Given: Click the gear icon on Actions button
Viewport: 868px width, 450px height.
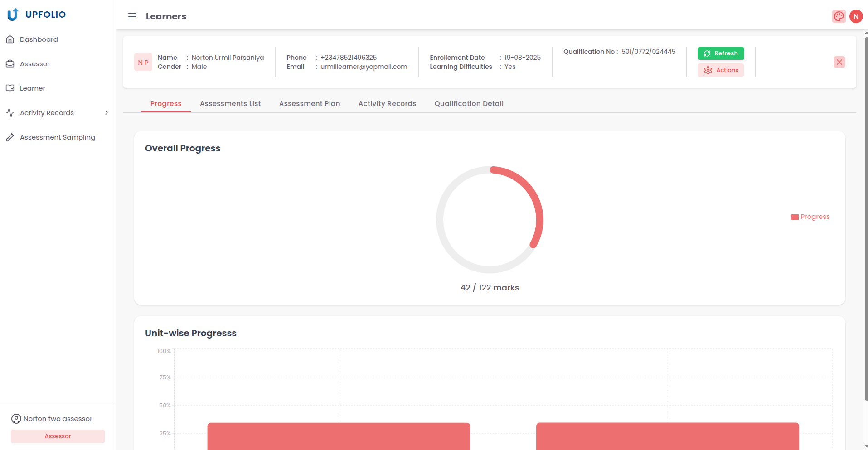Looking at the screenshot, I should [x=709, y=70].
